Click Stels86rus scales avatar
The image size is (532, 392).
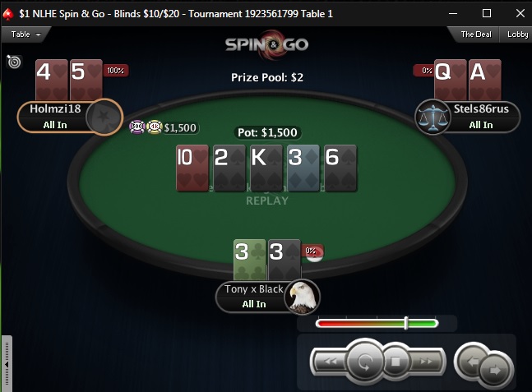433,117
